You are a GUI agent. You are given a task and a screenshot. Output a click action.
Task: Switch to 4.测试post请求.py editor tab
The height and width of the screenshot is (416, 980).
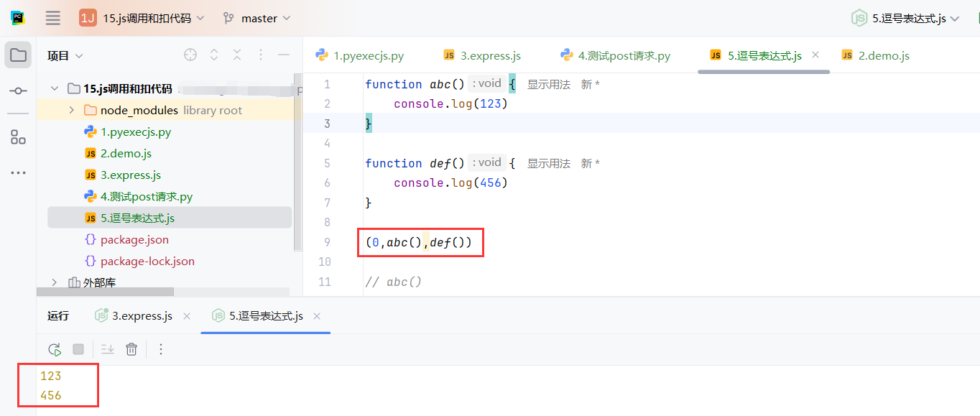[615, 55]
